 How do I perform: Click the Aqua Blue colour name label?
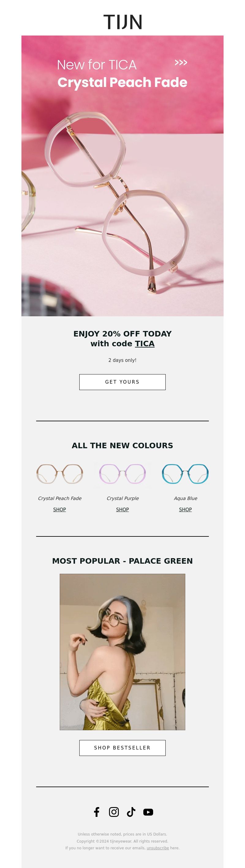point(186,498)
